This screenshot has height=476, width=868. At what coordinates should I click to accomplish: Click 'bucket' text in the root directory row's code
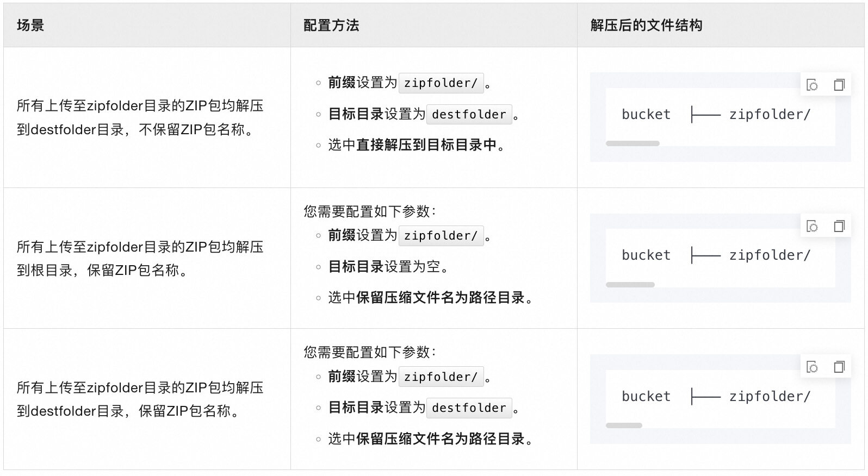pos(646,255)
